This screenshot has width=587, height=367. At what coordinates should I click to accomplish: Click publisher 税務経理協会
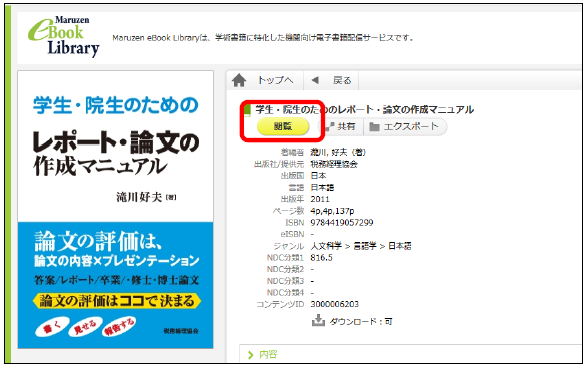tap(334, 164)
